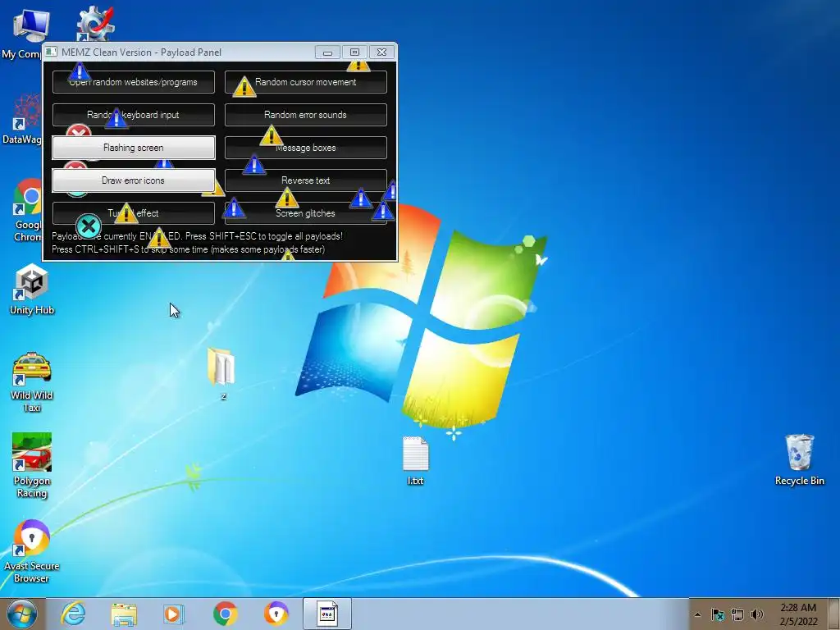
Task: Click the MEMZ Clean Version window title
Action: pyautogui.click(x=141, y=52)
